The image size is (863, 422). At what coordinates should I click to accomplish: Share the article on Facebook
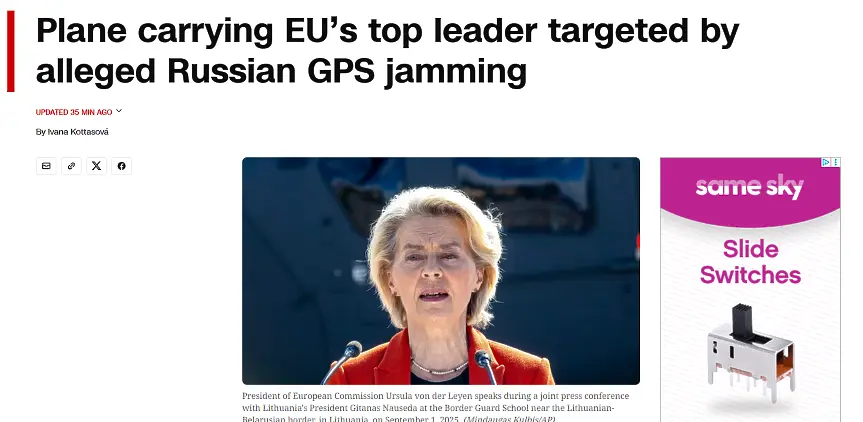click(x=122, y=166)
